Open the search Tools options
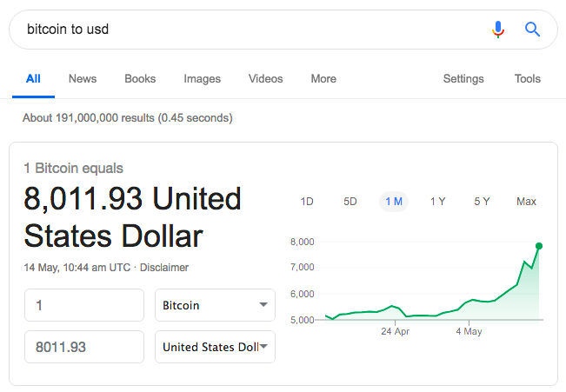Viewport: 566px width, 392px height. pyautogui.click(x=527, y=79)
